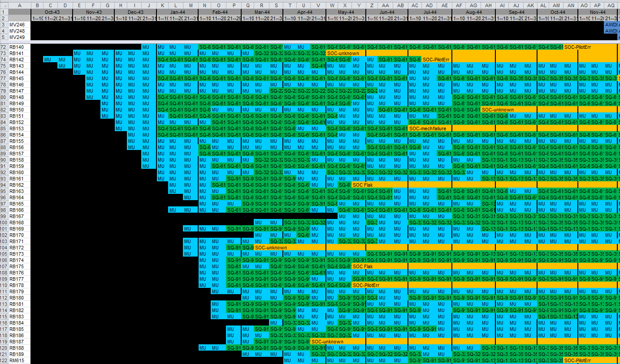Select column header A

pyautogui.click(x=19, y=5)
